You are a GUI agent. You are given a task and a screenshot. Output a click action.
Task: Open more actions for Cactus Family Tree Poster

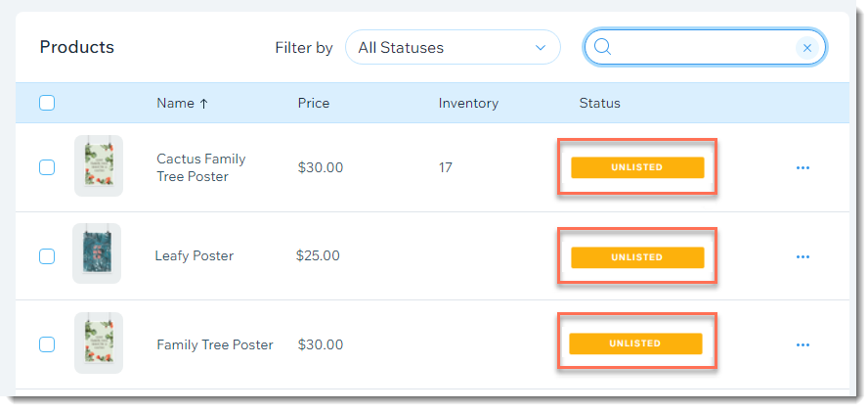[x=803, y=167]
